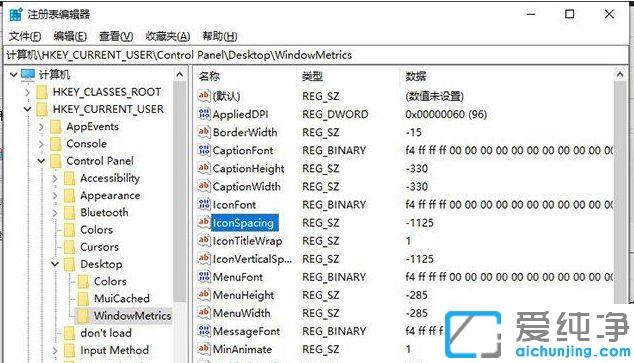
Task: Click the BorderWidth value name
Action: click(x=245, y=132)
